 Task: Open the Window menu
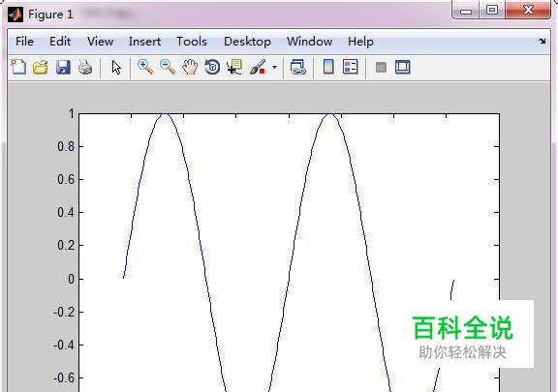[x=309, y=42]
